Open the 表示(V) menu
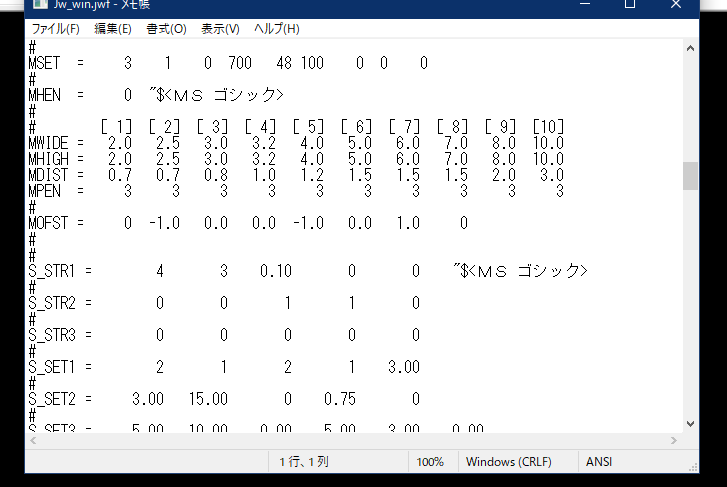This screenshot has height=487, width=727. (x=220, y=29)
